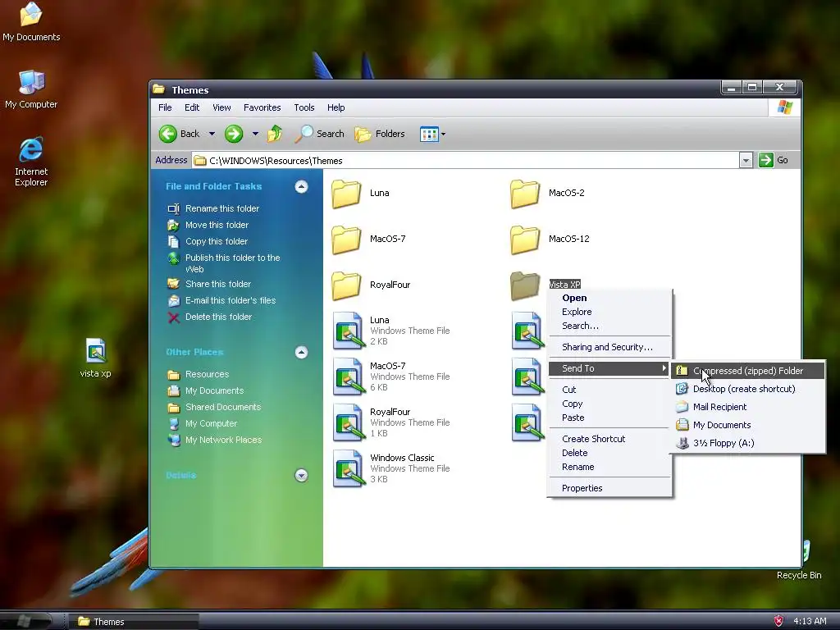The image size is (840, 630).
Task: Open the Back history dropdown arrow
Action: click(212, 134)
